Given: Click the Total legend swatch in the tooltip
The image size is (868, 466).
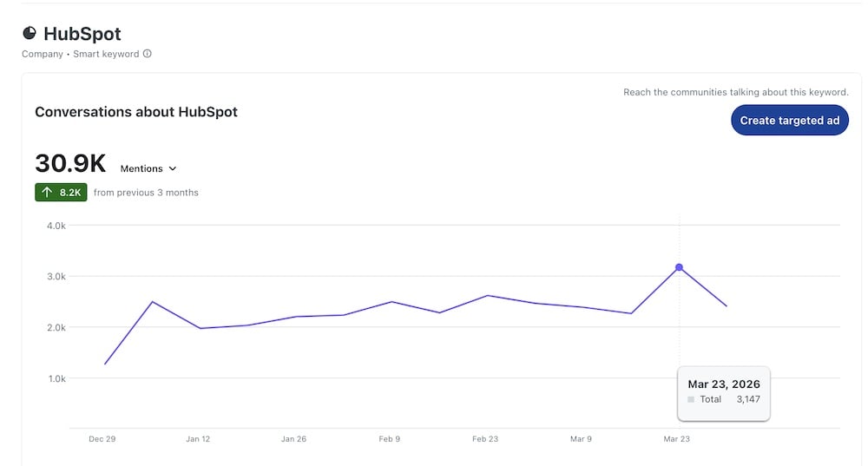Looking at the screenshot, I should 691,400.
